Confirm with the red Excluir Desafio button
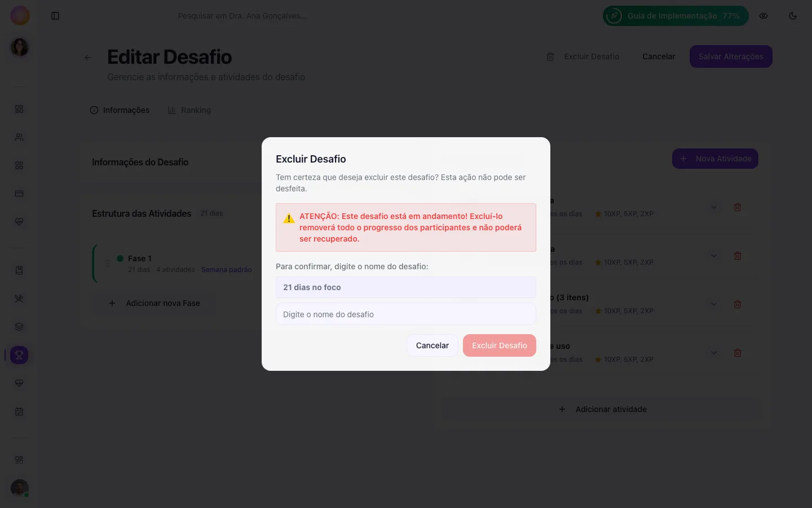This screenshot has height=508, width=812. point(500,345)
